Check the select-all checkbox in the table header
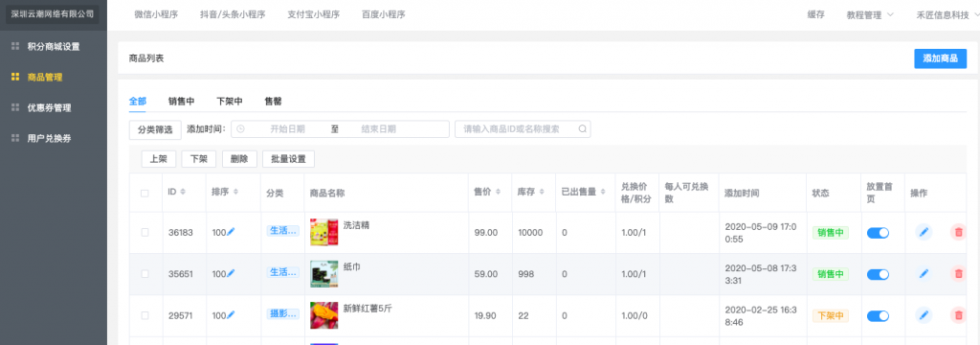980x345 pixels. tap(145, 193)
